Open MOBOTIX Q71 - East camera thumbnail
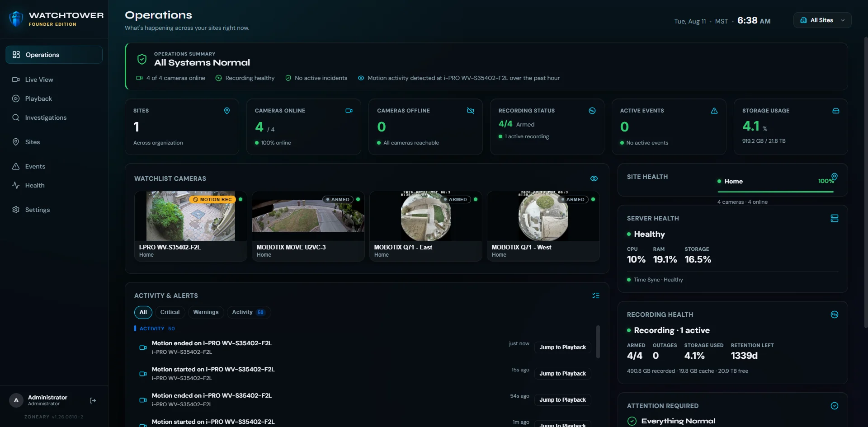 (426, 216)
